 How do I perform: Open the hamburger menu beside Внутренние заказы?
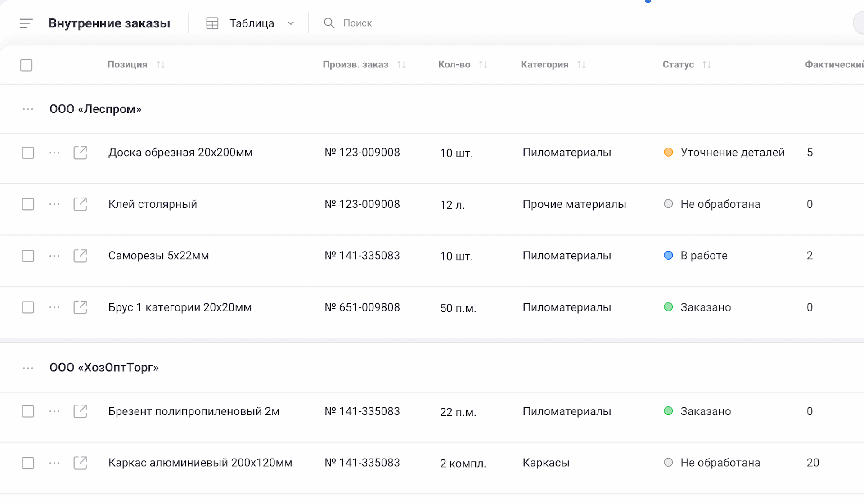tap(26, 23)
